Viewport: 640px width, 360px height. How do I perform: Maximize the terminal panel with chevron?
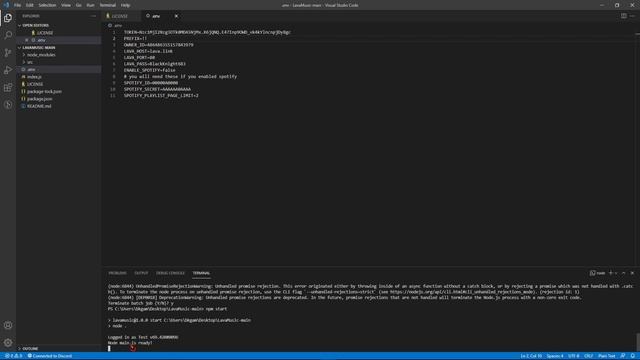624,273
